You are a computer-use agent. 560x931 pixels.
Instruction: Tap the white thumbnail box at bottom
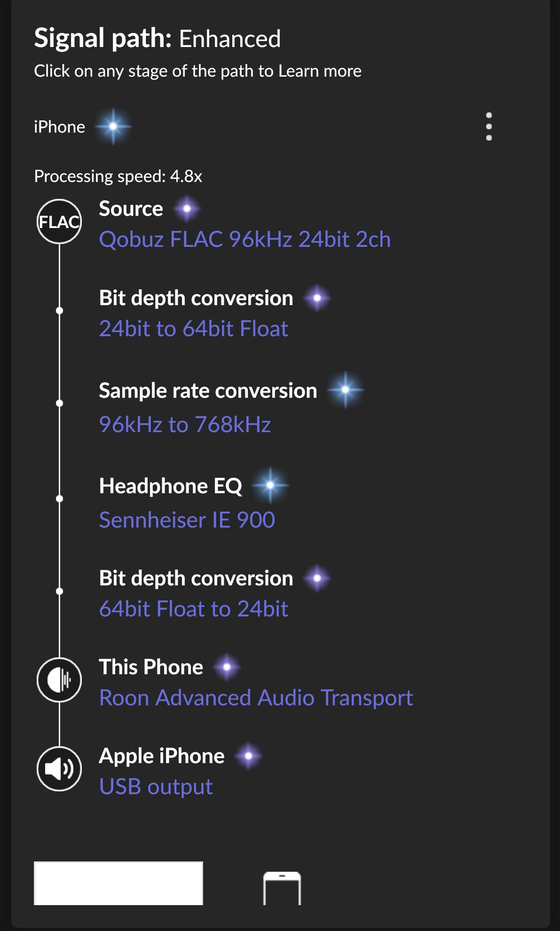[118, 883]
